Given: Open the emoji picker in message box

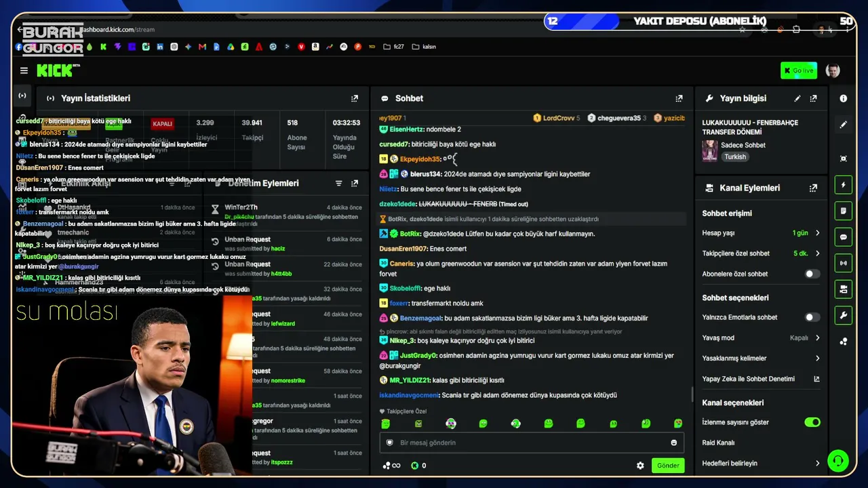Looking at the screenshot, I should click(x=674, y=443).
